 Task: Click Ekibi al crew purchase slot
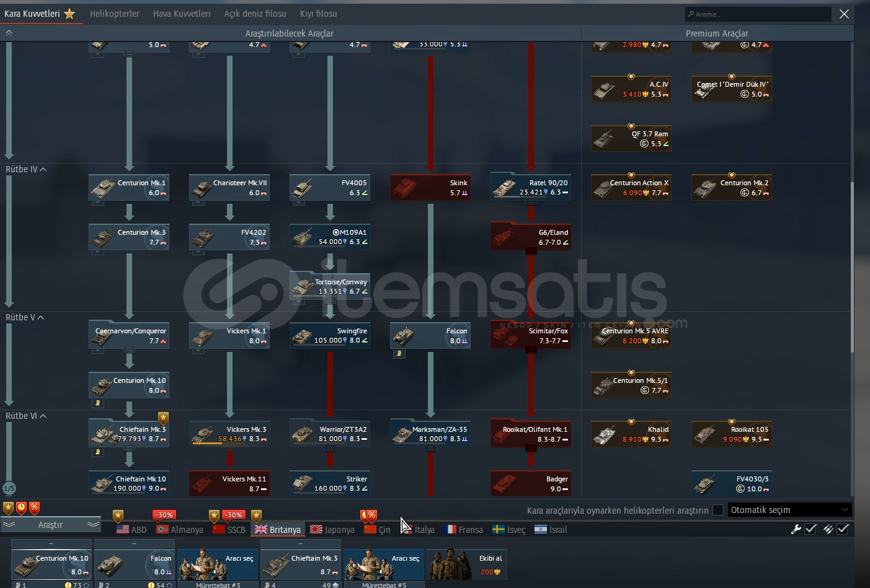(467, 564)
